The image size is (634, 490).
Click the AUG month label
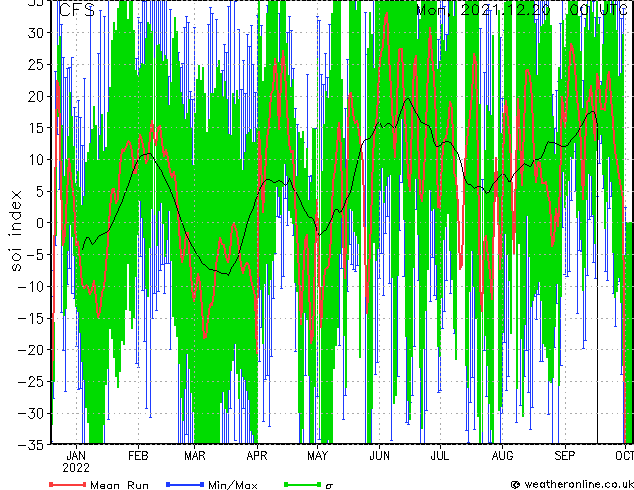[502, 456]
